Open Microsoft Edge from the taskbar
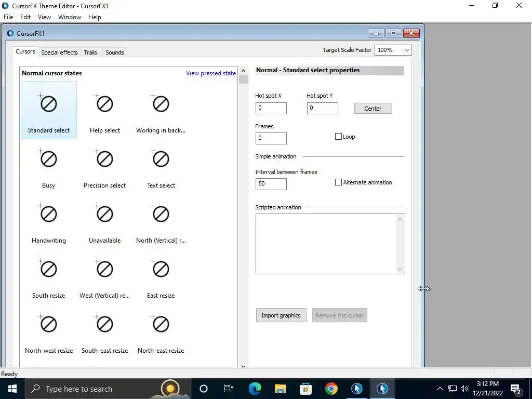 [255, 389]
